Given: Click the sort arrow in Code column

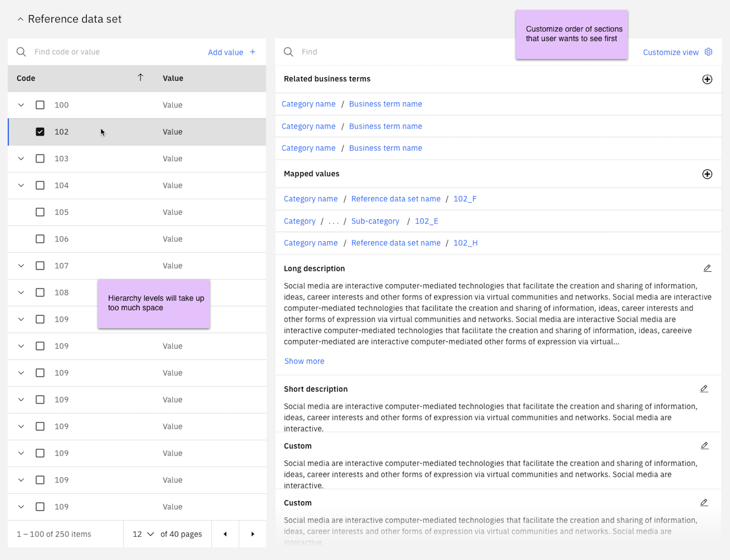Looking at the screenshot, I should pyautogui.click(x=141, y=77).
